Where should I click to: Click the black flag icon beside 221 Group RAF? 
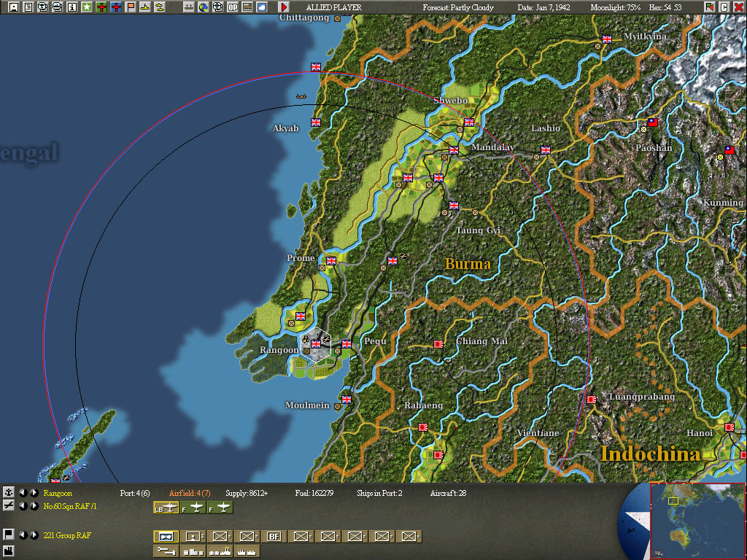point(9,534)
